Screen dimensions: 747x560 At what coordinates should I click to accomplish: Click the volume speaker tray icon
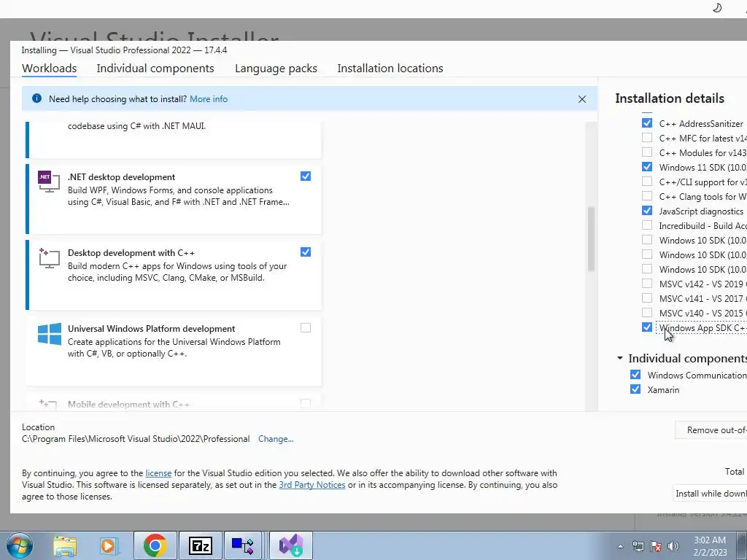673,547
